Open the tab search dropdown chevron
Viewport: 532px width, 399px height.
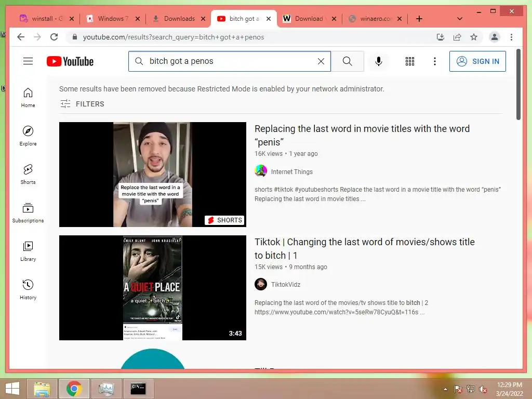459,19
